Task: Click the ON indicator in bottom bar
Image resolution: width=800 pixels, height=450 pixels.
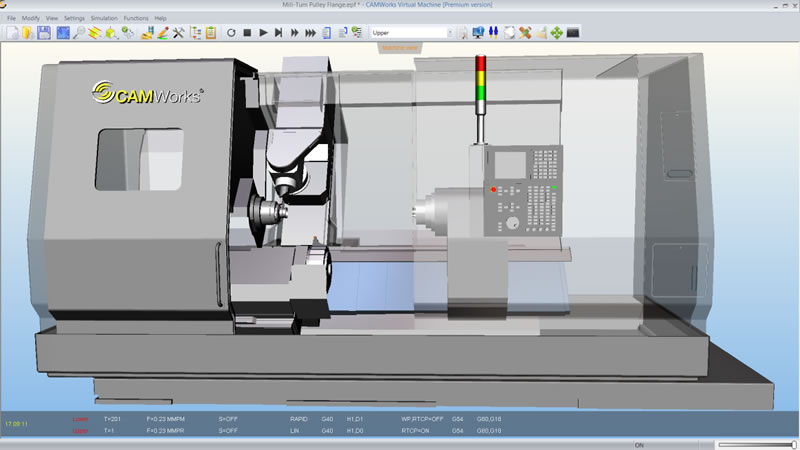Action: coord(639,445)
